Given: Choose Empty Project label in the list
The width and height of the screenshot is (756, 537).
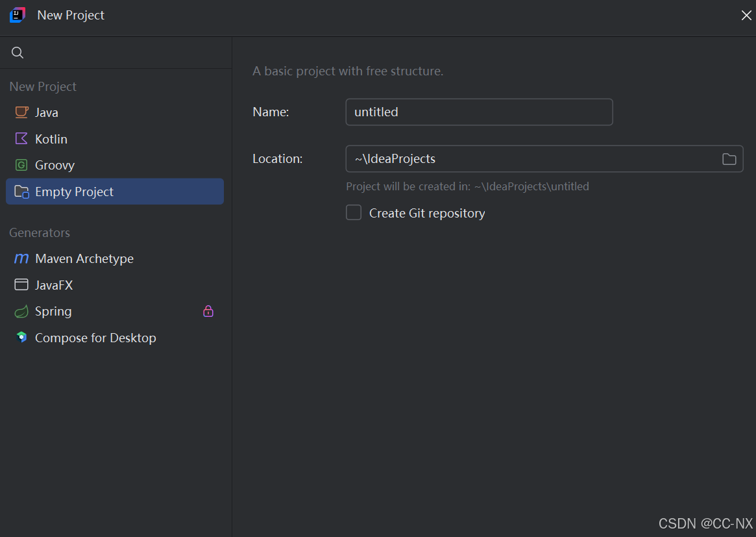Looking at the screenshot, I should (74, 192).
